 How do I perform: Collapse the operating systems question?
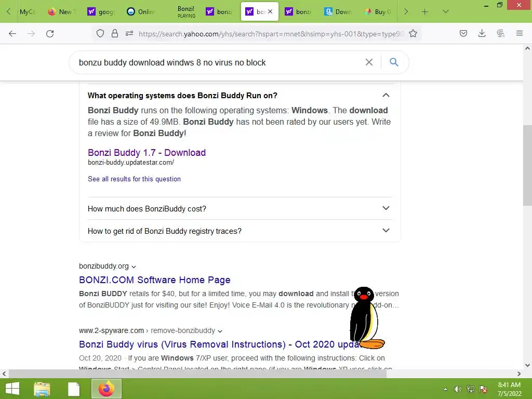(x=386, y=96)
